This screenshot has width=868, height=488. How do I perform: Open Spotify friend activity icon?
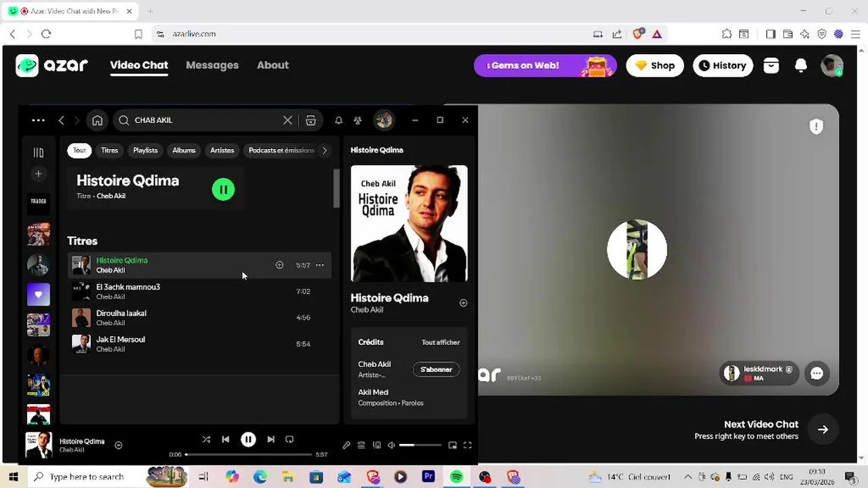358,120
